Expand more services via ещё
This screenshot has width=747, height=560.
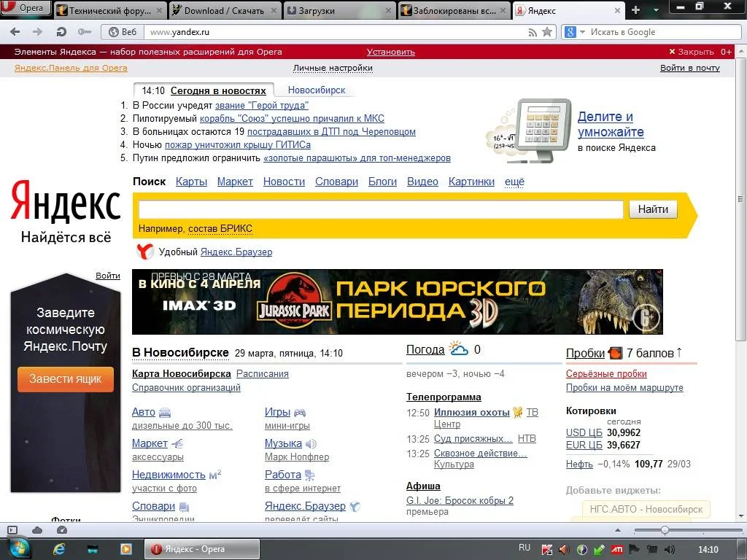tap(514, 182)
